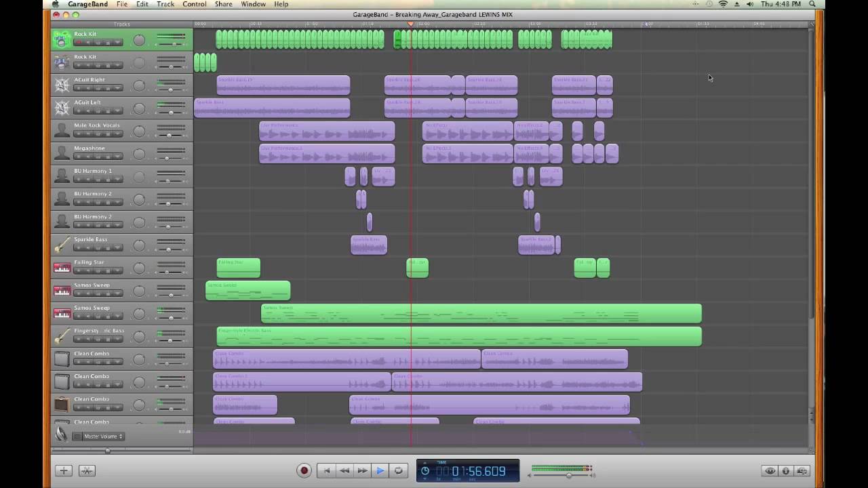Toggle the Cycle loop button
Screen dimensions: 868x488
(399, 470)
